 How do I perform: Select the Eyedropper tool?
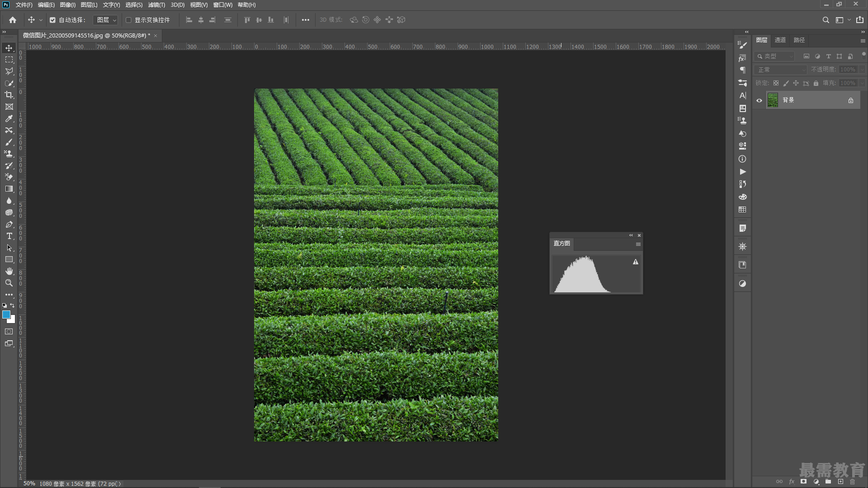(9, 118)
